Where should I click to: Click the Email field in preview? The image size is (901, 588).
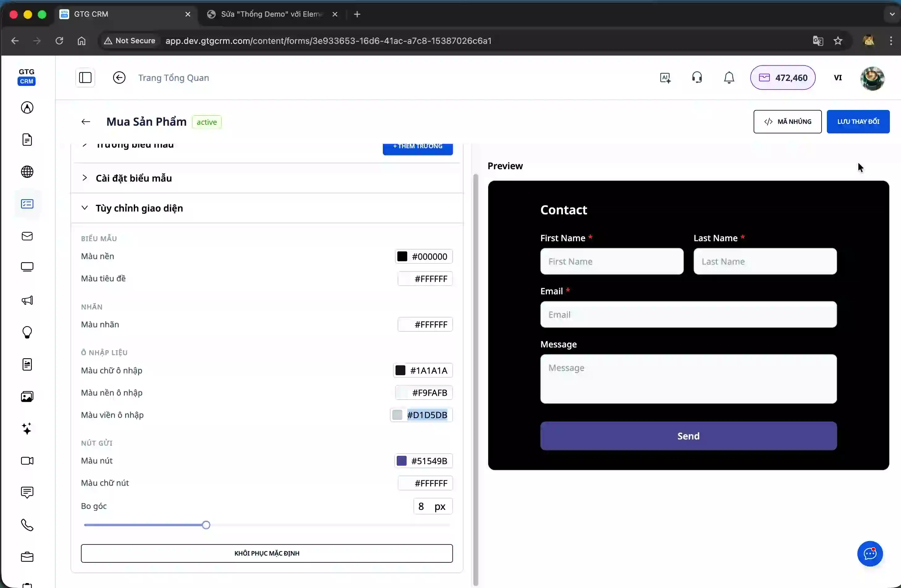click(x=688, y=315)
